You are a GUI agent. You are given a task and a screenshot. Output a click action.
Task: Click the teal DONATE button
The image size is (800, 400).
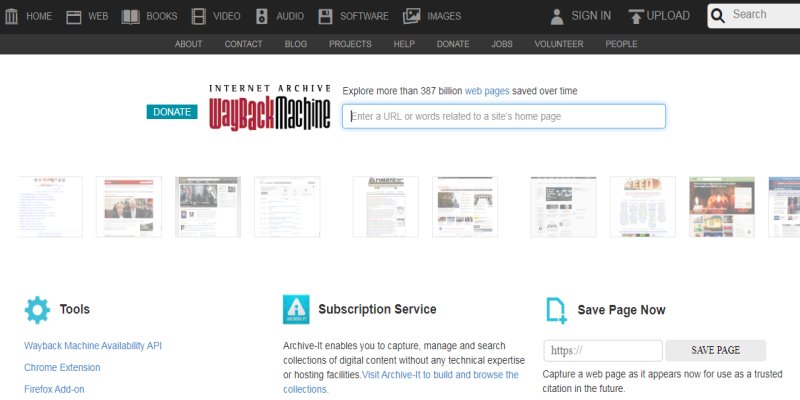pyautogui.click(x=172, y=112)
